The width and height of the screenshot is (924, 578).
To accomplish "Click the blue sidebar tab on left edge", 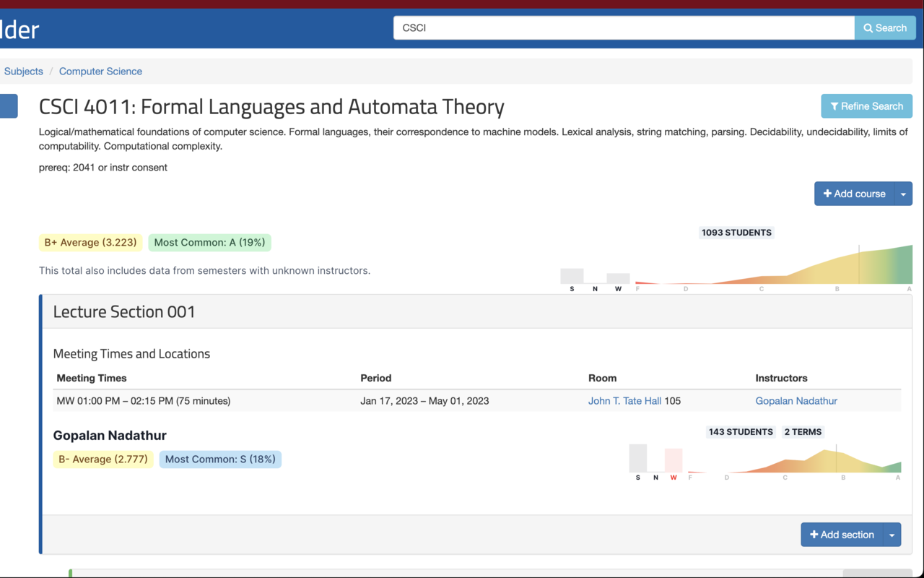I will 9,106.
